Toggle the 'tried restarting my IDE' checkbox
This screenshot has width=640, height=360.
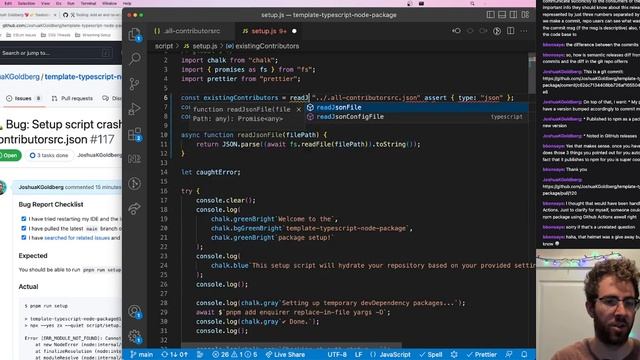pos(24,219)
